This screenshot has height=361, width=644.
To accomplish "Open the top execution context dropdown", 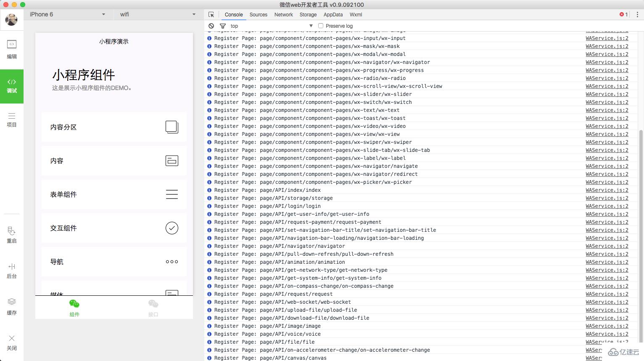I will [272, 26].
